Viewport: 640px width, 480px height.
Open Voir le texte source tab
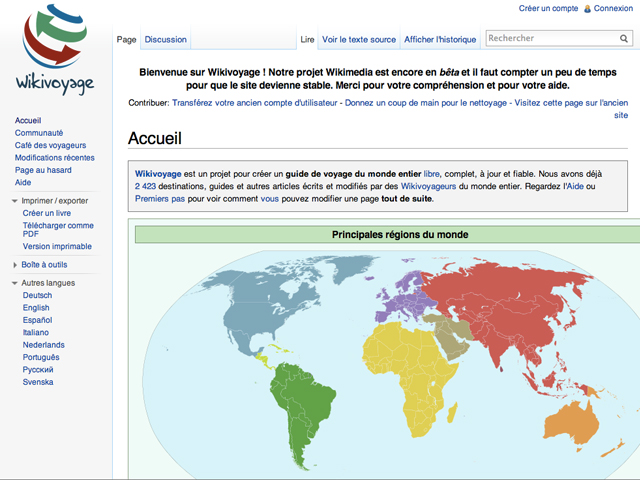coord(359,40)
